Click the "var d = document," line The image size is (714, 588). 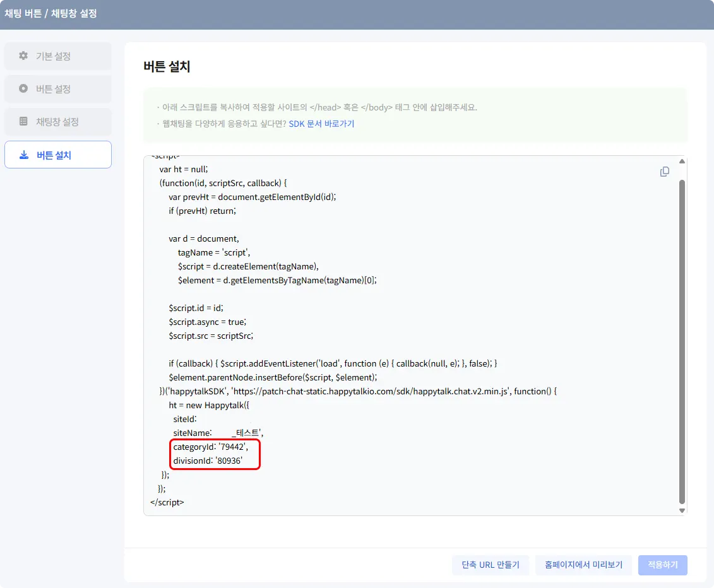(x=203, y=238)
